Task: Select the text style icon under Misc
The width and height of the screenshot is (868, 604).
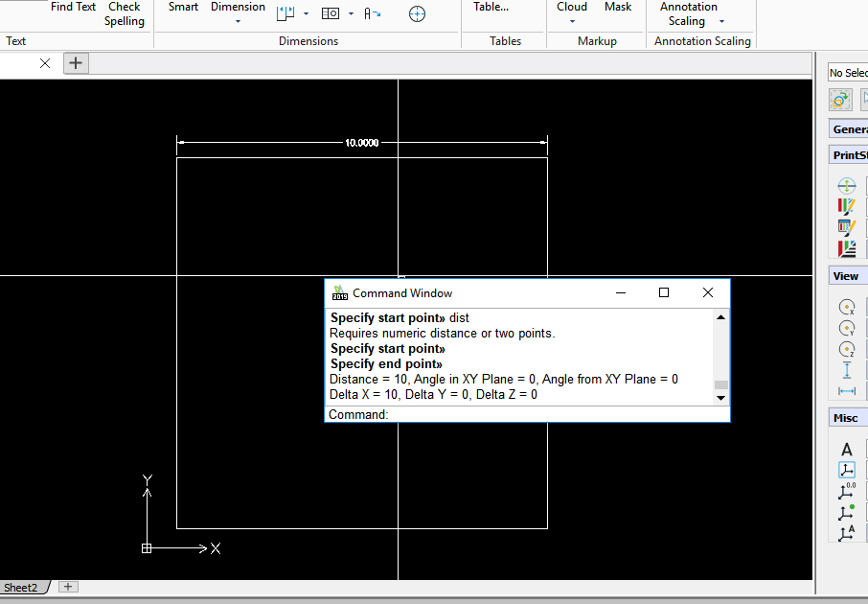Action: [x=846, y=448]
